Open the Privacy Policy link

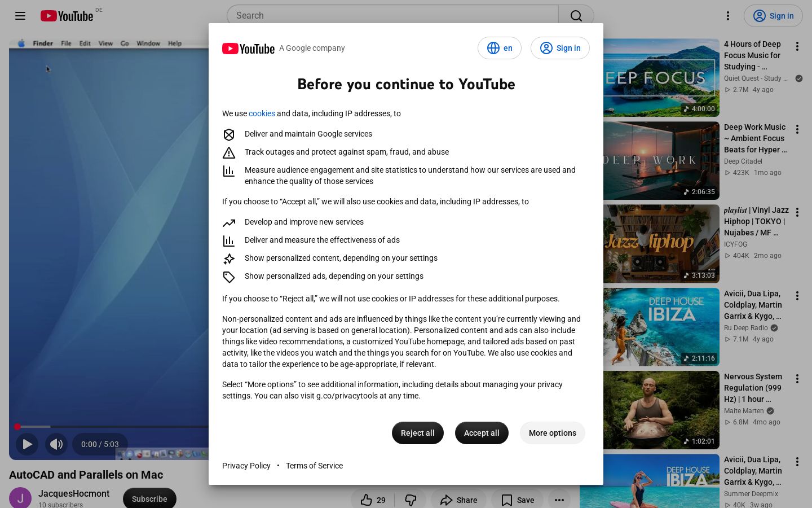246,466
